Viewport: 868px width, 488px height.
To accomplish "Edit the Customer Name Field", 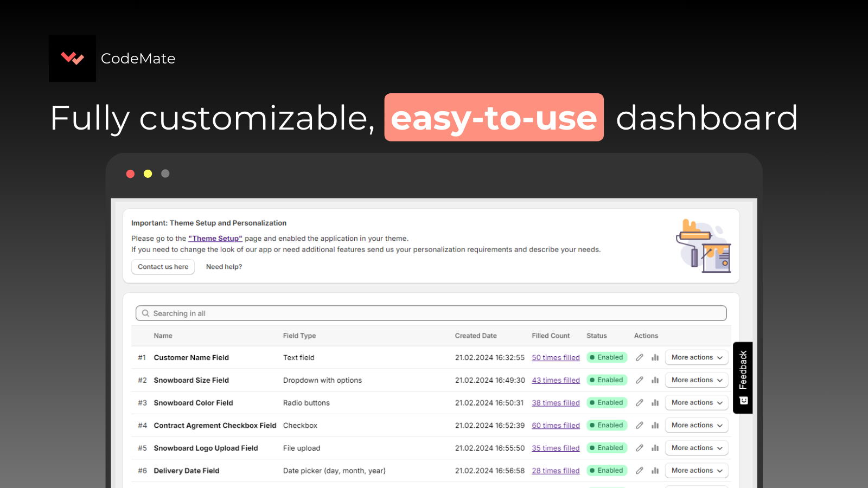I will [x=640, y=357].
